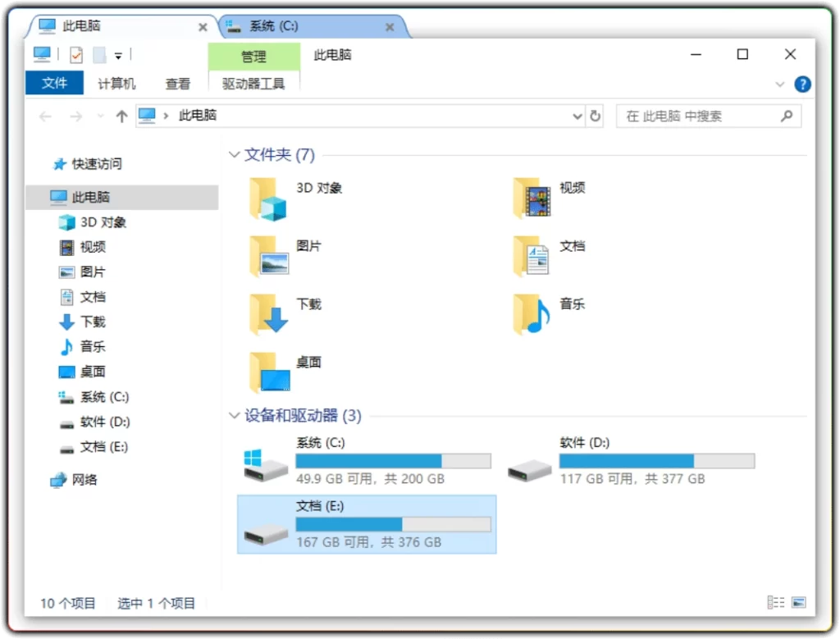This screenshot has height=639, width=840.
Task: Open 快速访问 from the navigation pane
Action: tap(98, 163)
